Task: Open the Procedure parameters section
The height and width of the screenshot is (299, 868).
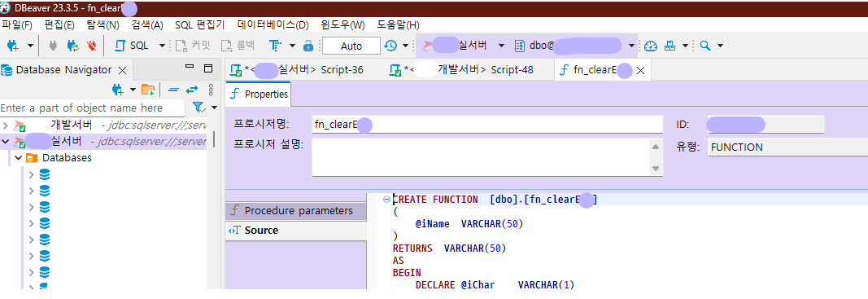Action: 296,211
